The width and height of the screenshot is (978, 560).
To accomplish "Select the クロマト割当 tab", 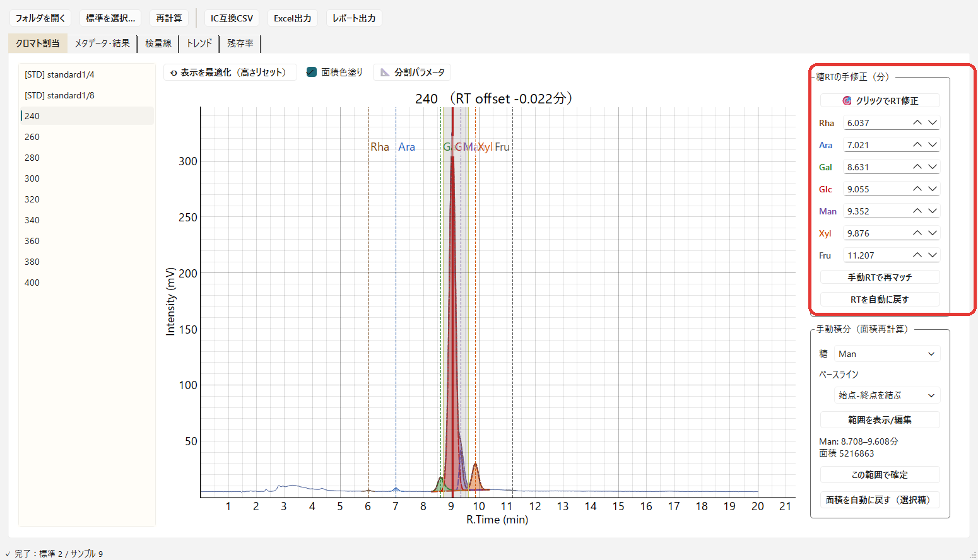I will tap(38, 44).
